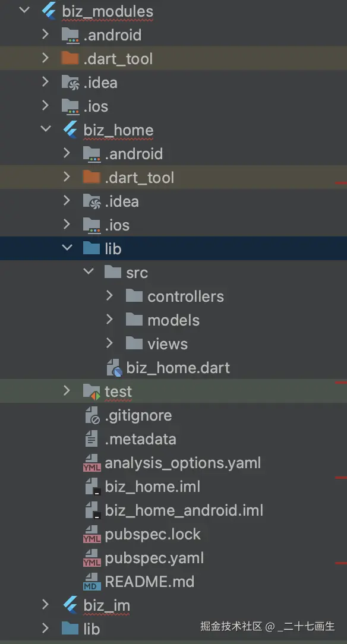Expand the controllers folder
Image resolution: width=347 pixels, height=644 pixels.
click(x=109, y=296)
